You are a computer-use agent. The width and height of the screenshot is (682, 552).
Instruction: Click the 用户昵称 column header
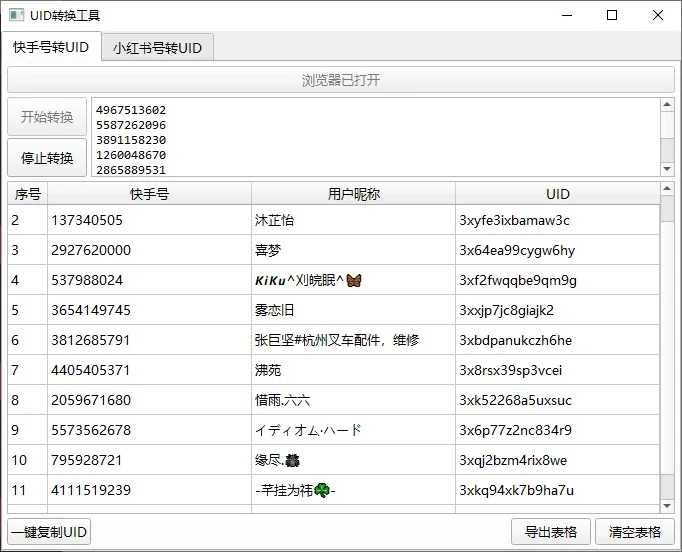point(354,194)
